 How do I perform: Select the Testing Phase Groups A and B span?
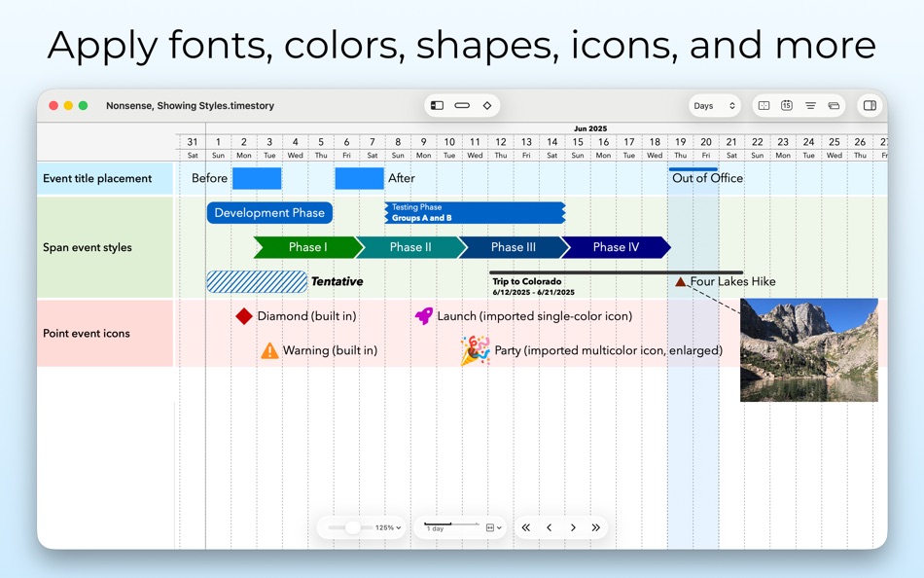tap(475, 213)
